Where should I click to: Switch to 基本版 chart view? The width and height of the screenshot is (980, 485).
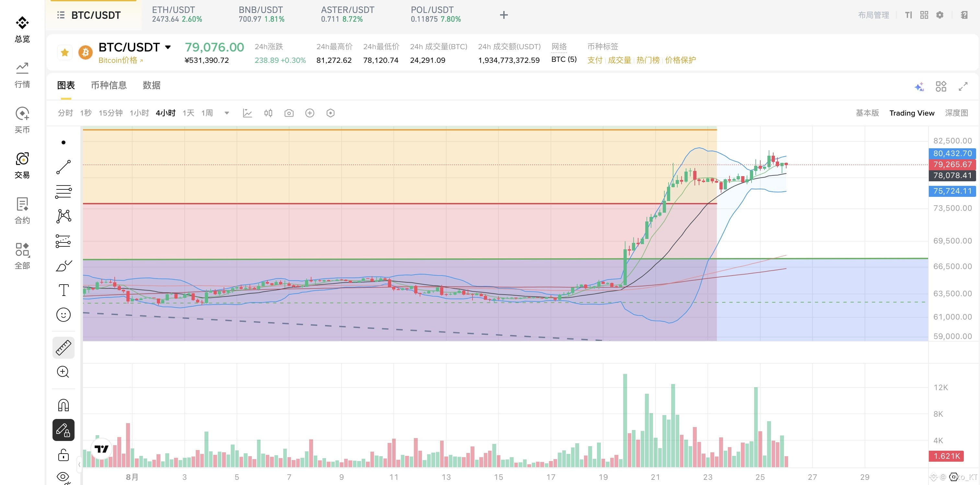click(867, 113)
